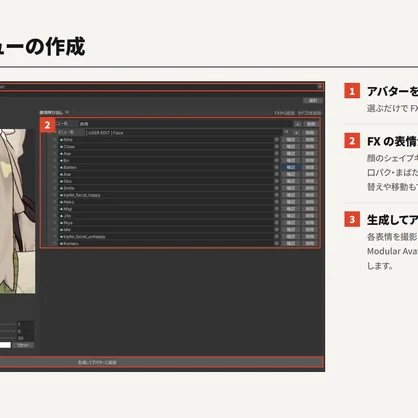Open object picker for the Idle clip
418x418 pixels.
276,230
